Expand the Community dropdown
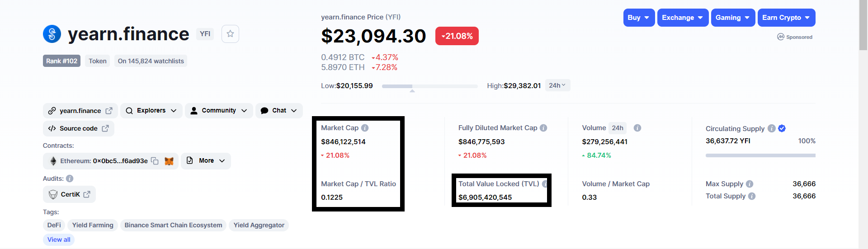 [219, 111]
